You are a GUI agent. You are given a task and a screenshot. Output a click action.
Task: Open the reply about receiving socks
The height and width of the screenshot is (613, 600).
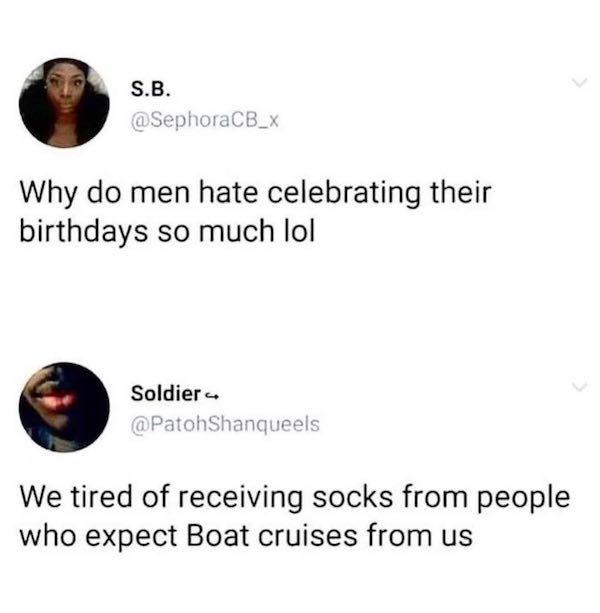click(294, 516)
